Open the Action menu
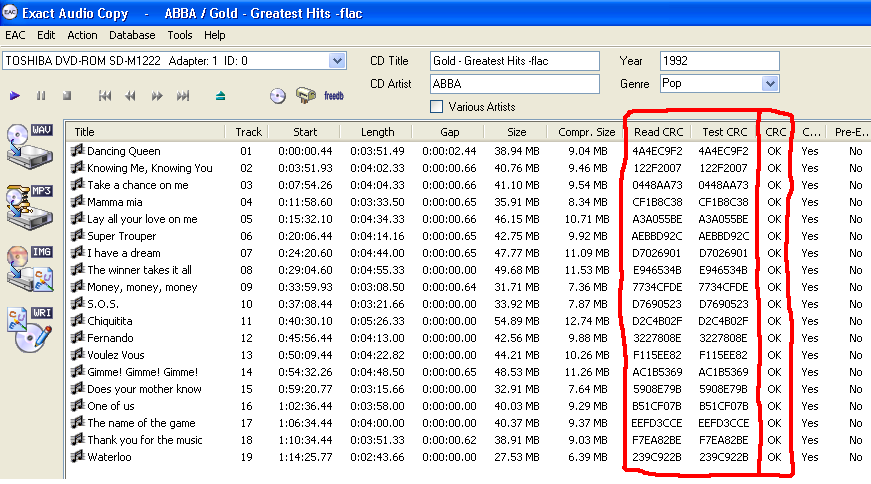The image size is (871, 484). [x=82, y=35]
